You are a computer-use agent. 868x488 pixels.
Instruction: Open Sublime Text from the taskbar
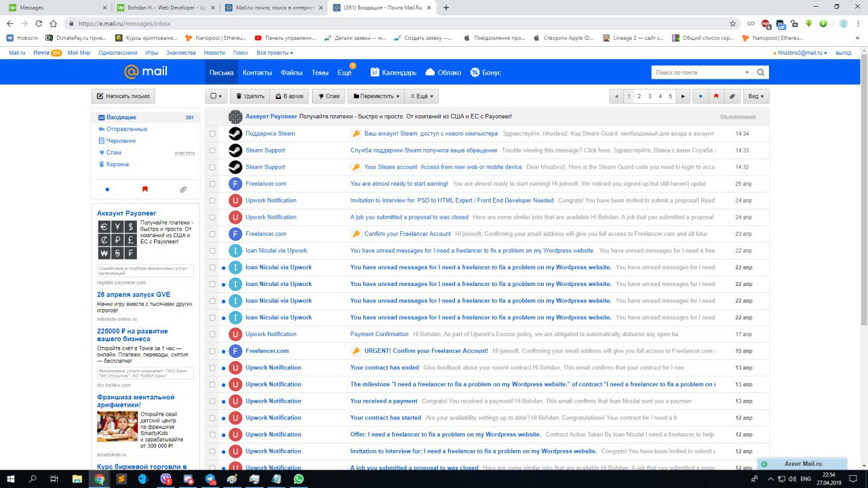(121, 479)
